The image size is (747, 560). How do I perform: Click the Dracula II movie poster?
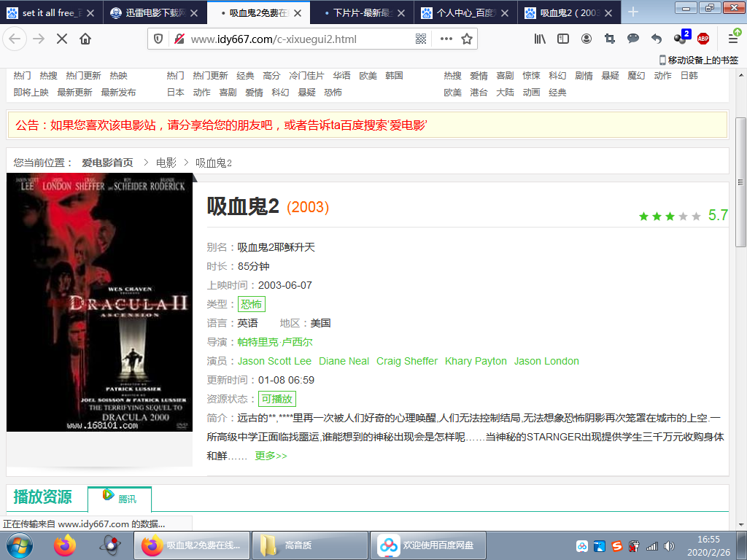point(99,303)
